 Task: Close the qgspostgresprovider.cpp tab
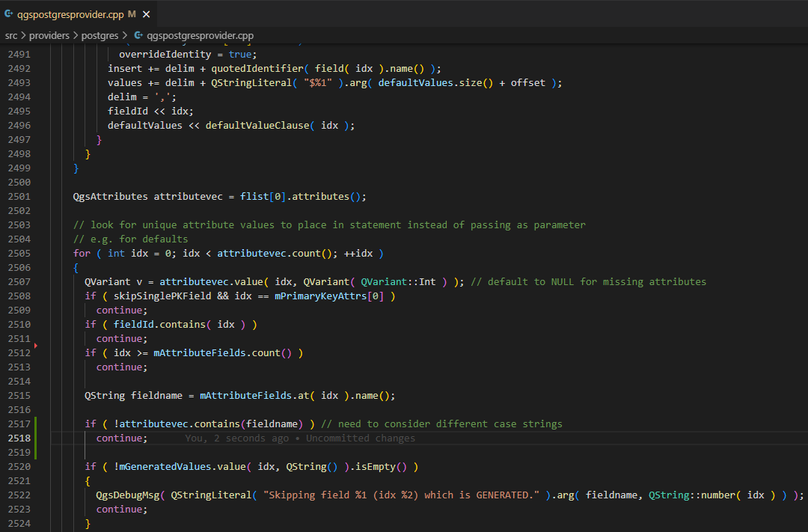(x=147, y=14)
